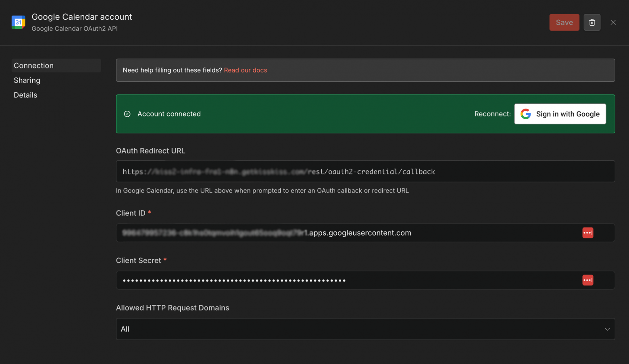Click the Account connected checkmark icon
Image resolution: width=629 pixels, height=364 pixels.
[x=127, y=114]
